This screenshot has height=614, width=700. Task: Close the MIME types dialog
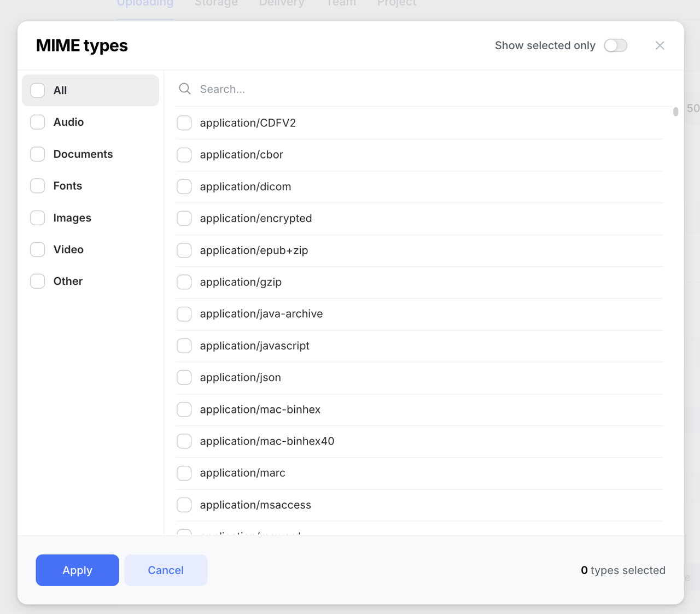660,45
